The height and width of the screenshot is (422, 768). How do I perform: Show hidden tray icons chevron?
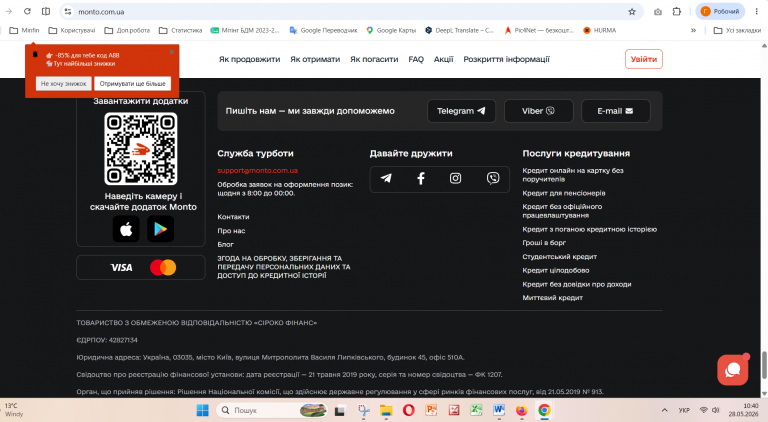coord(664,410)
